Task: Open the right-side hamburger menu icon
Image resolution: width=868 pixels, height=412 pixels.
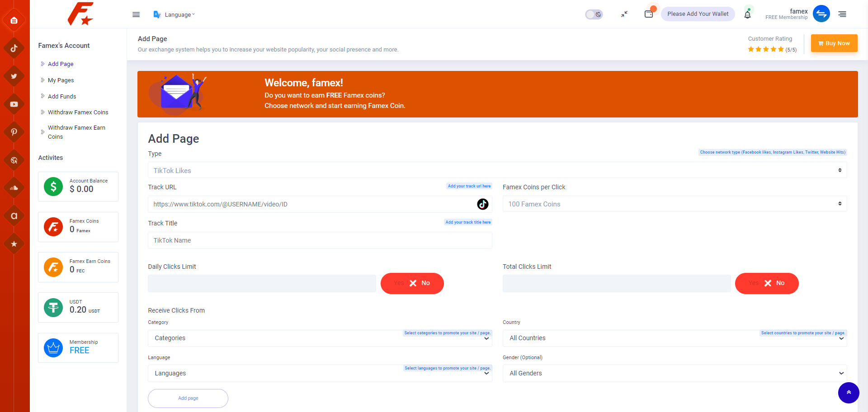Action: 842,14
